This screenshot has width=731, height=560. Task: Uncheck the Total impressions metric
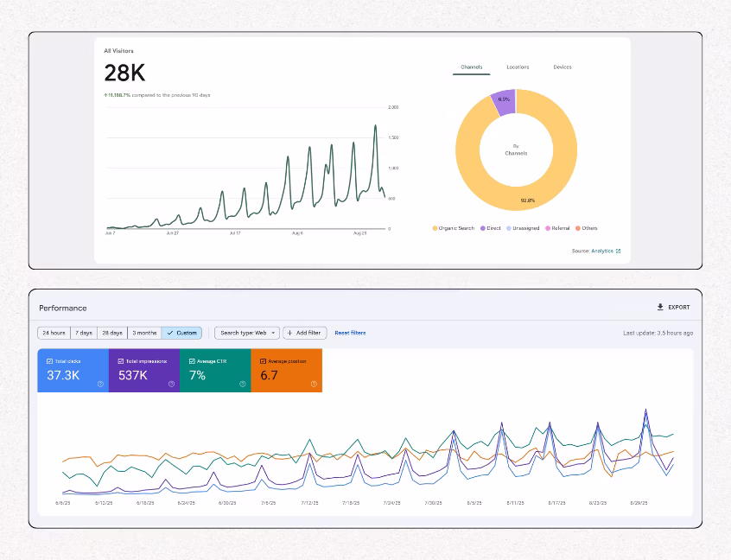point(120,361)
